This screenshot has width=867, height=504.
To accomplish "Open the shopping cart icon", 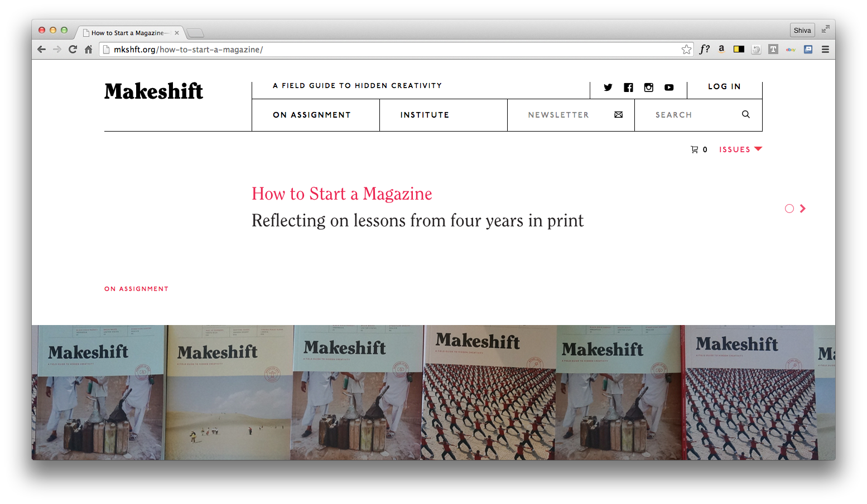I will point(694,149).
